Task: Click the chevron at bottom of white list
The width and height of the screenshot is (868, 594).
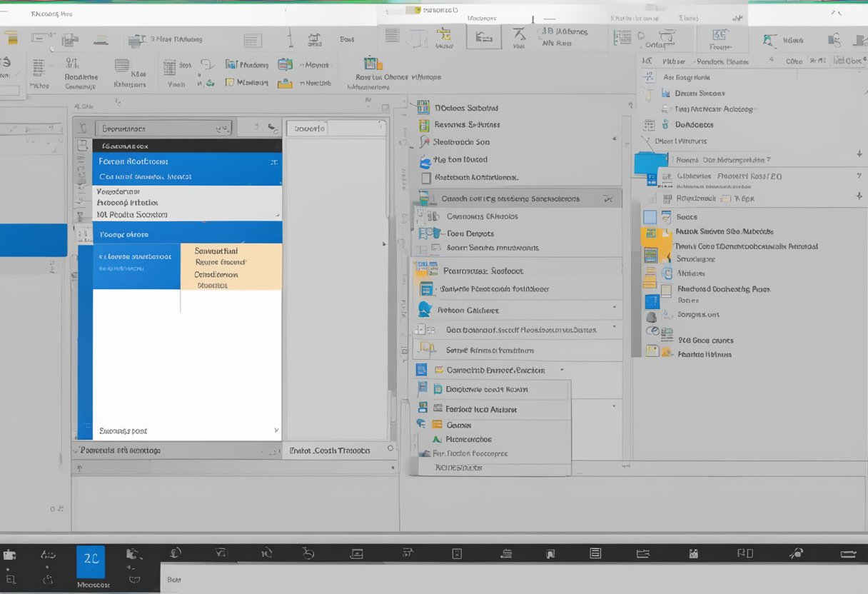Action: (x=276, y=431)
